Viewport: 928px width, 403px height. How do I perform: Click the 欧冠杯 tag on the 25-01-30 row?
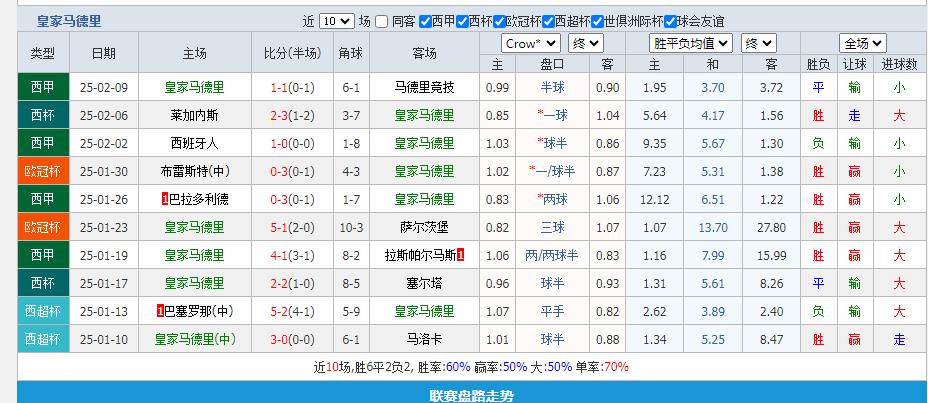(x=43, y=172)
